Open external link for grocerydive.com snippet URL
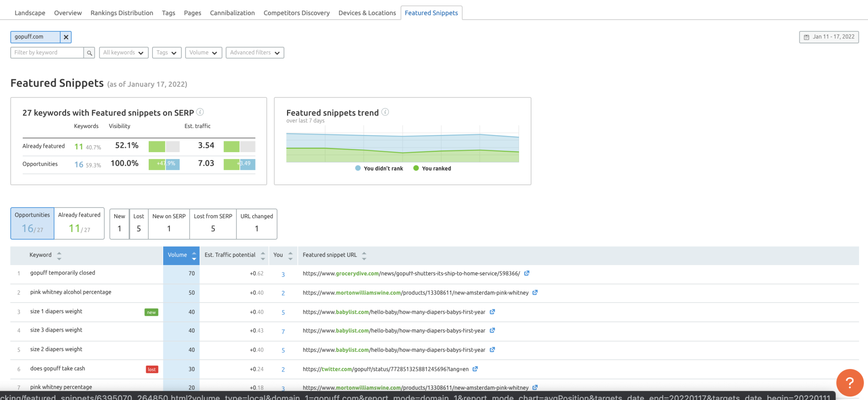The height and width of the screenshot is (400, 868). click(x=527, y=273)
